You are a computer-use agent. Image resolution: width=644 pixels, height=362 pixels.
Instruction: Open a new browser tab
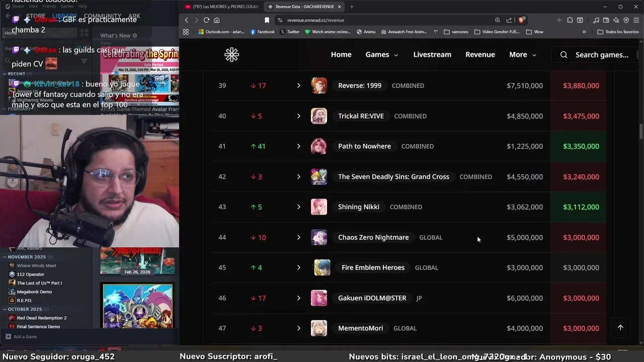(x=352, y=7)
